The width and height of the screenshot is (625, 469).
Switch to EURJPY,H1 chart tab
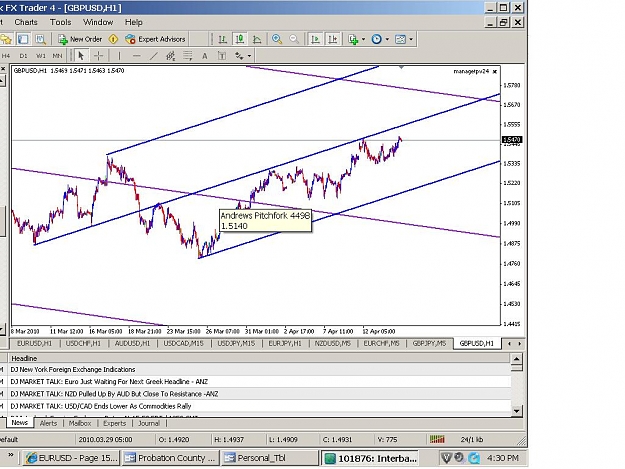(x=285, y=343)
